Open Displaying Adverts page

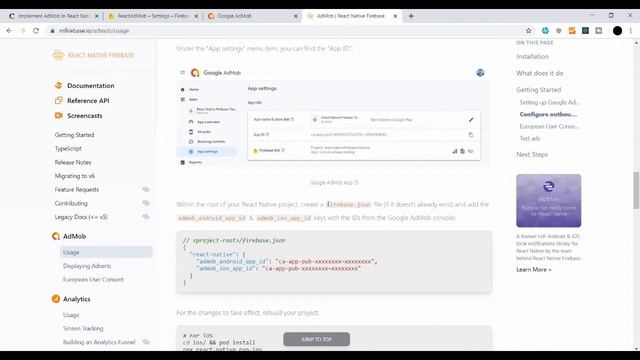pos(87,266)
